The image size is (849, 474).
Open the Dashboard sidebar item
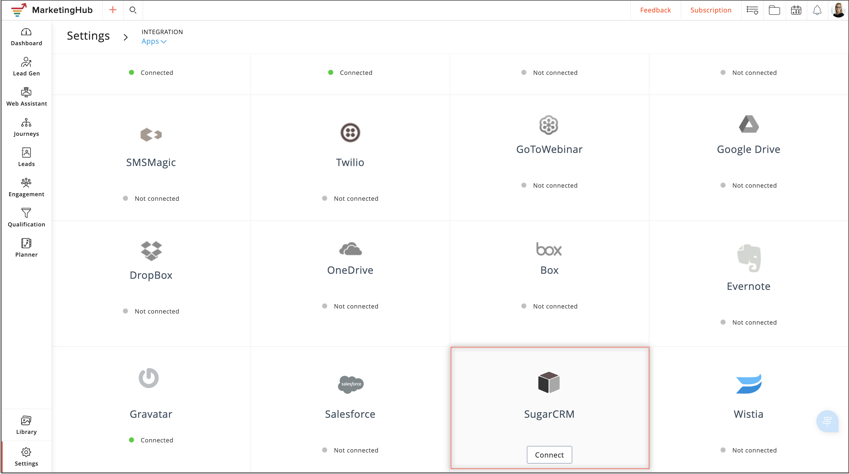26,36
